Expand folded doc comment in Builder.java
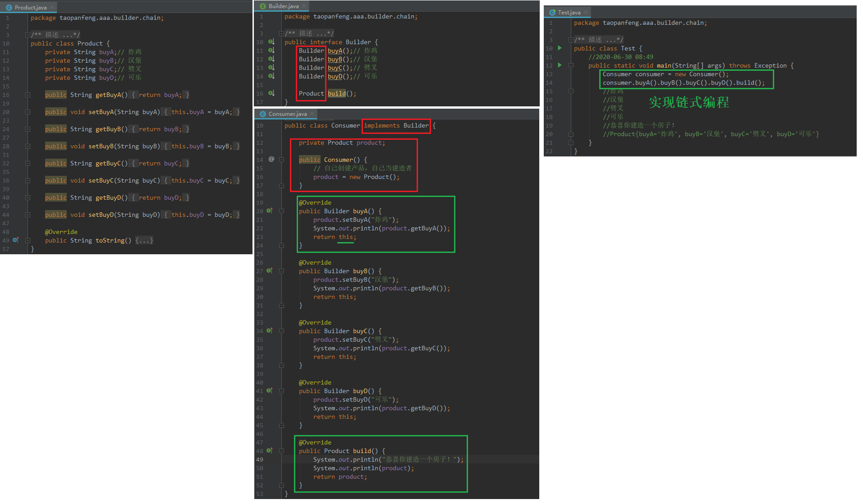The height and width of the screenshot is (504, 863). [x=281, y=33]
